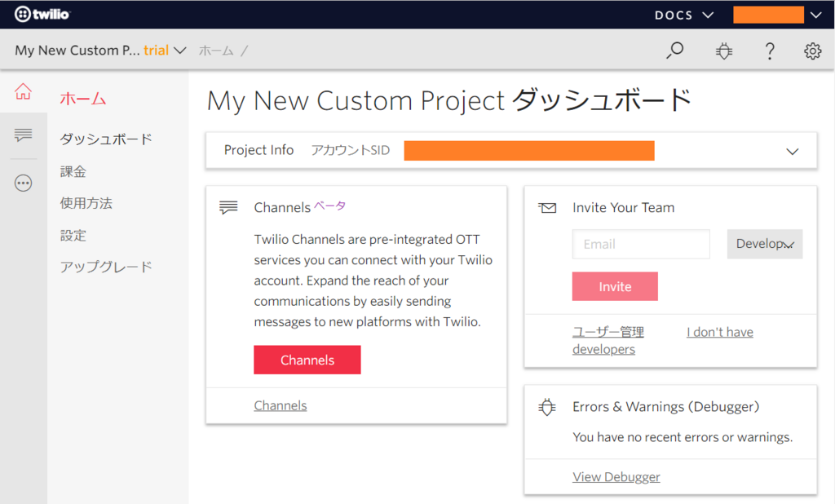Open the chat channels sidebar icon

click(x=23, y=135)
